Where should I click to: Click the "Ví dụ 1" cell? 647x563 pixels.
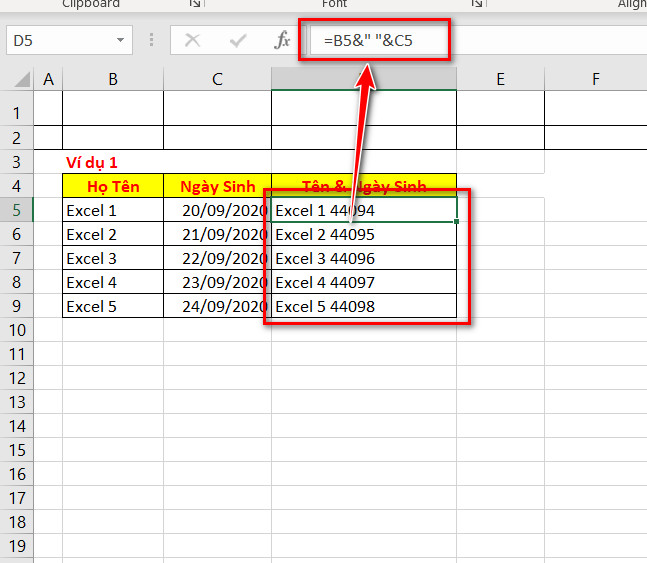113,162
